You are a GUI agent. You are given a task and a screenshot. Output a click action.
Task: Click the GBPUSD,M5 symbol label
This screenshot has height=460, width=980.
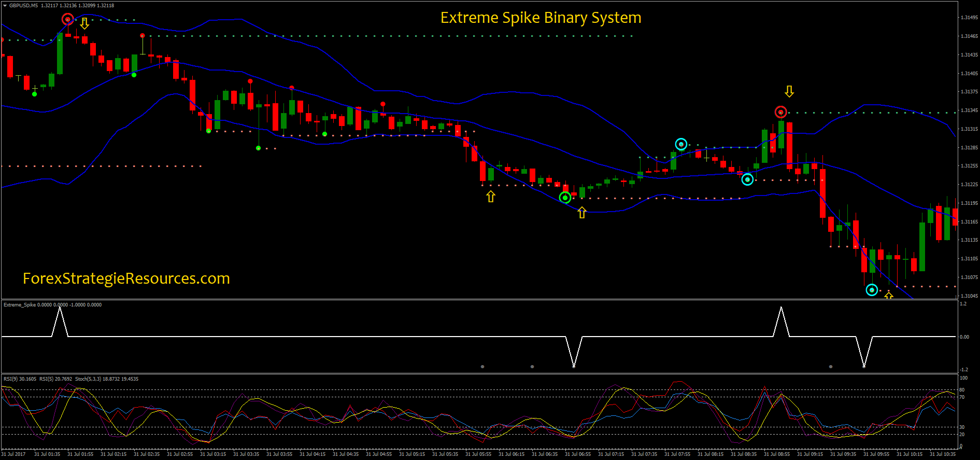[x=23, y=6]
